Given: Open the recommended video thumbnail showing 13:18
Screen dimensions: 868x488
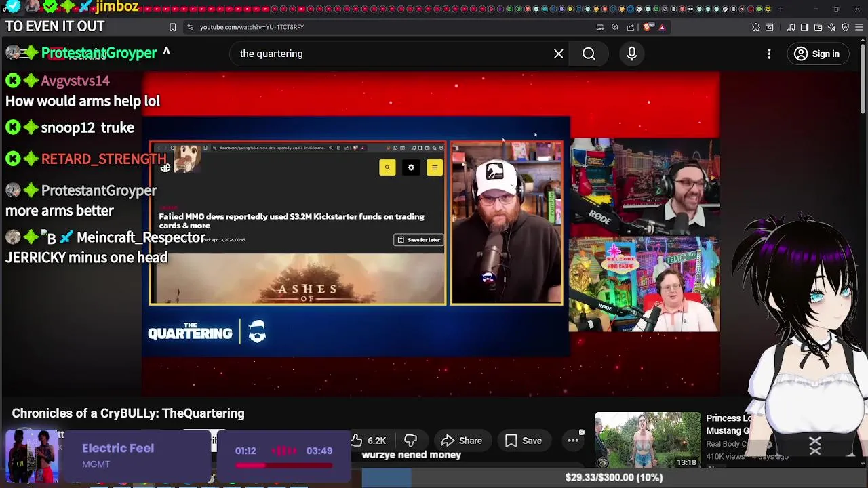Looking at the screenshot, I should click(648, 441).
